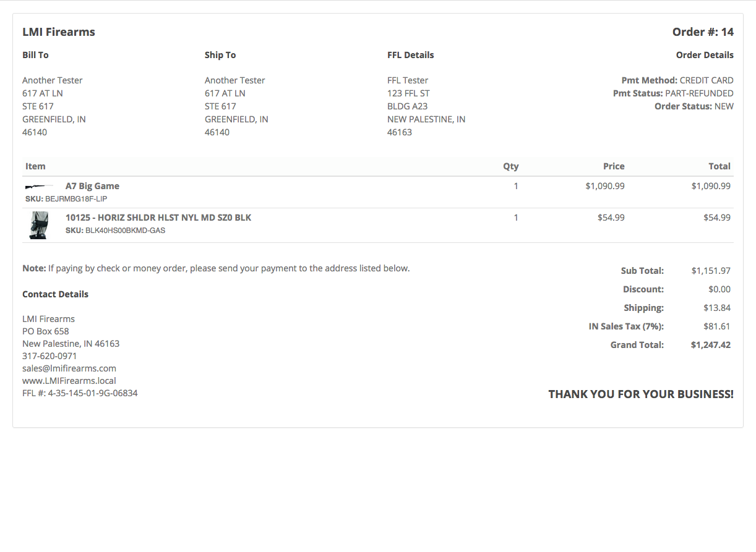Click the 'Item' column header

(35, 166)
